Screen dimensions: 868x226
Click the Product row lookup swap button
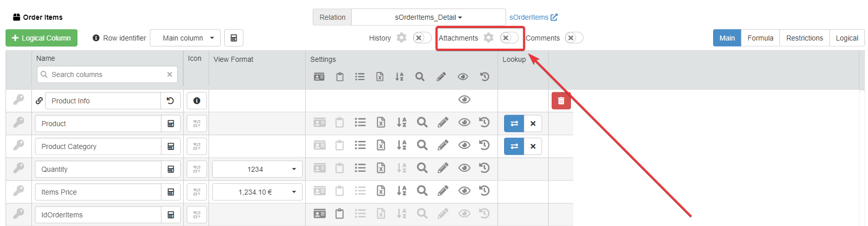tap(514, 124)
